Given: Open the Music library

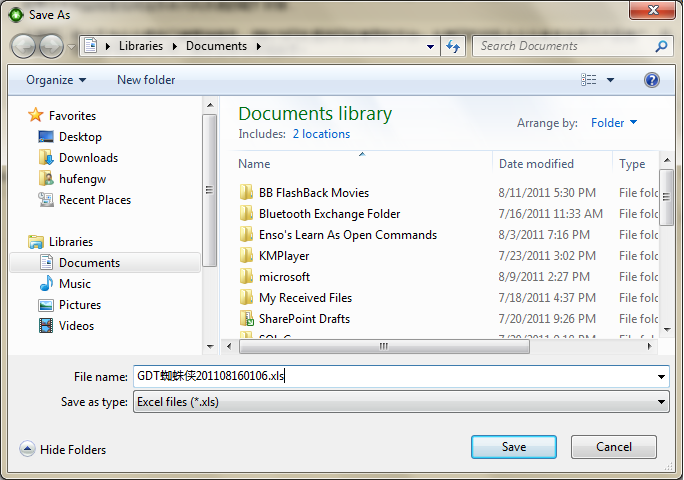Looking at the screenshot, I should pos(75,284).
